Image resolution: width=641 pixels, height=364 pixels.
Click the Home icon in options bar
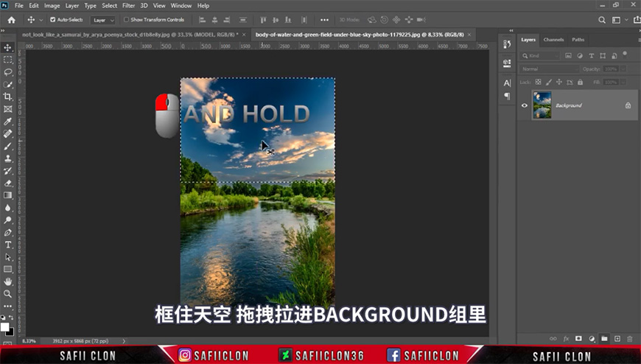coord(12,20)
